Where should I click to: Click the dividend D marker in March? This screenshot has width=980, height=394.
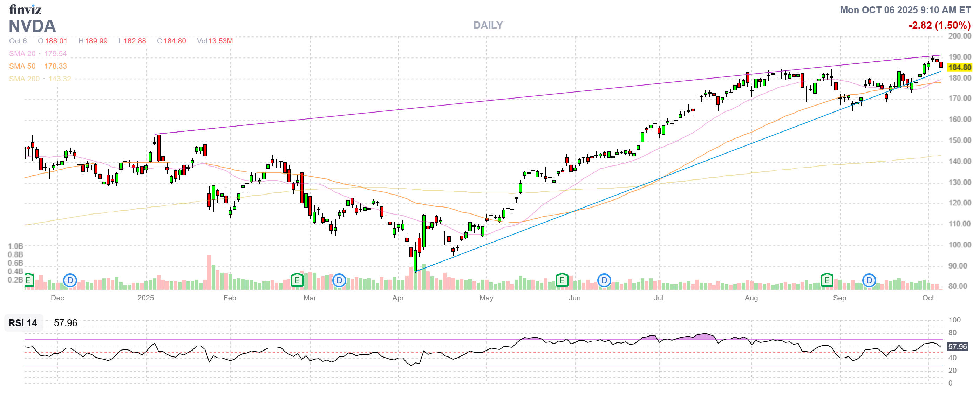tap(339, 281)
